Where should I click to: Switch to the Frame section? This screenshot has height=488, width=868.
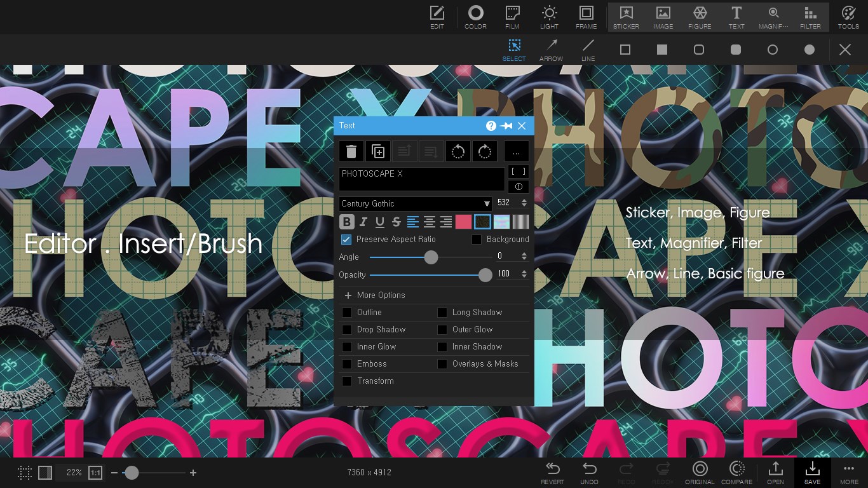click(585, 17)
